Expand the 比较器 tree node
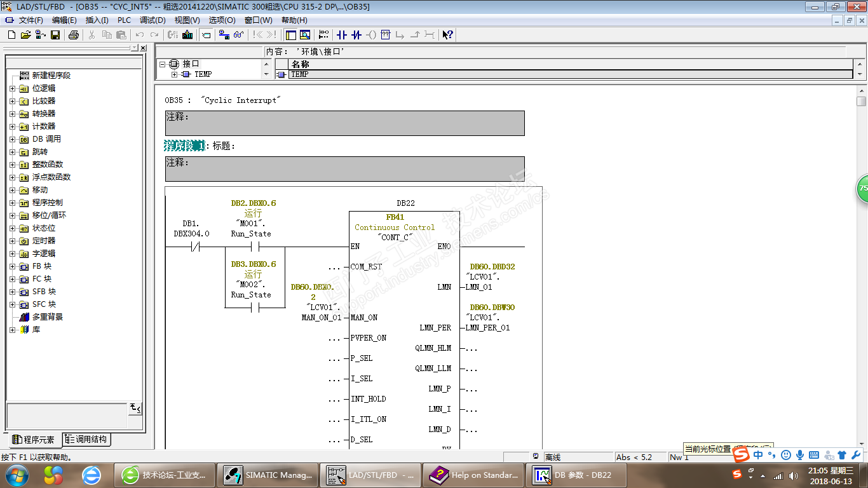 [x=12, y=101]
